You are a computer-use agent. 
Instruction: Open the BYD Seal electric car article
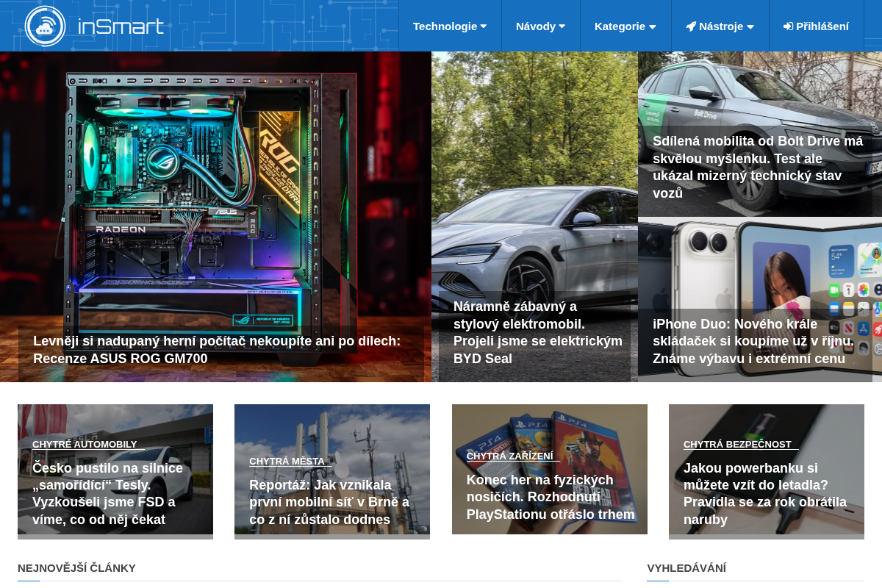point(538,333)
